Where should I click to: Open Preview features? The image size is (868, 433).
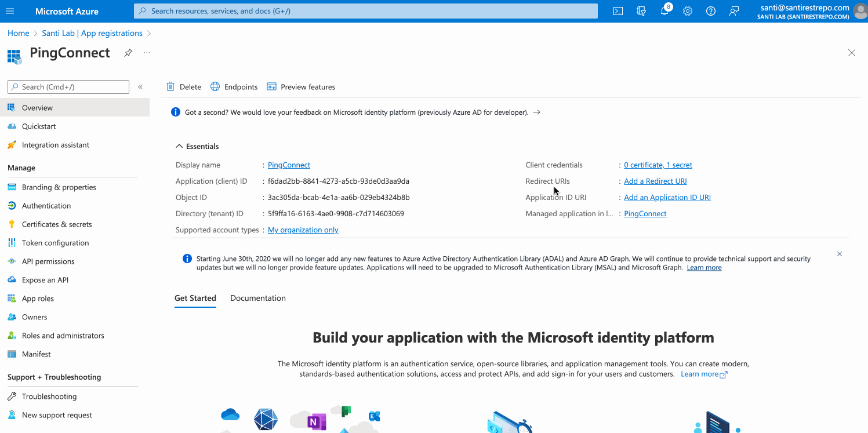click(x=301, y=86)
